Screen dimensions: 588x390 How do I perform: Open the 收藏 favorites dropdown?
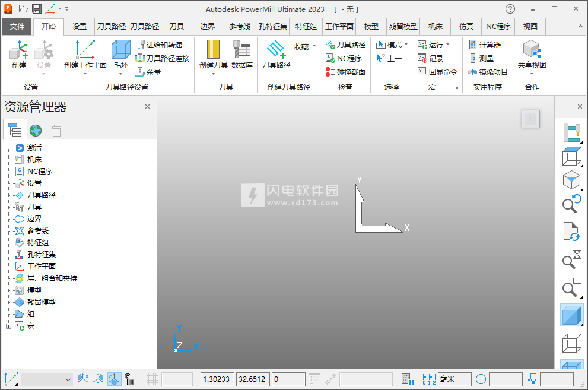point(305,46)
